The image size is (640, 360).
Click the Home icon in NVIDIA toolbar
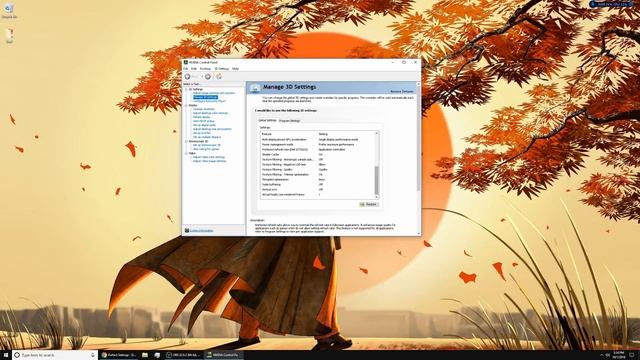219,77
